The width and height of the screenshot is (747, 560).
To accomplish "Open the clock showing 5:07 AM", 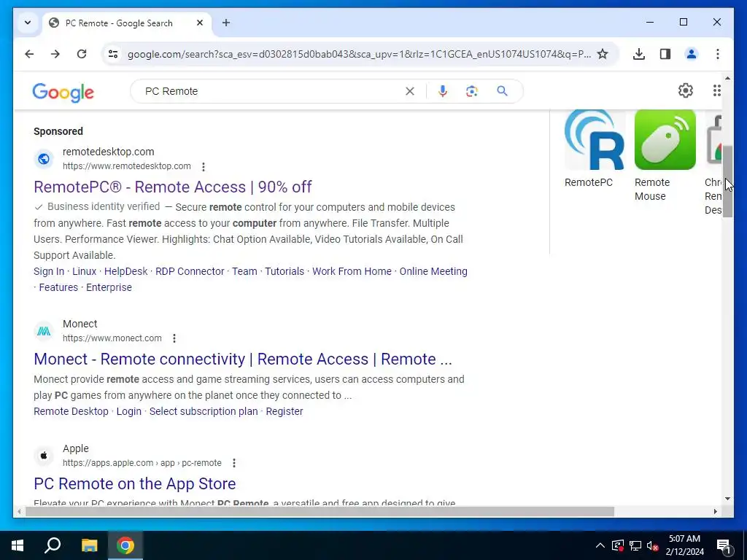I will coord(684,545).
